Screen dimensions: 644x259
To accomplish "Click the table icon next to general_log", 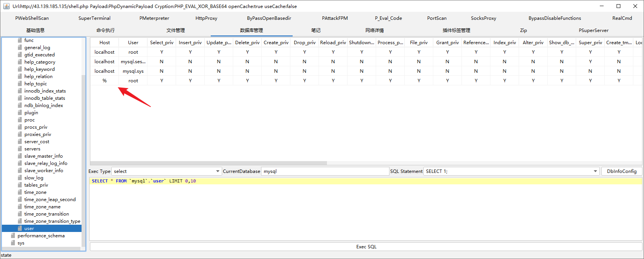I will point(20,48).
